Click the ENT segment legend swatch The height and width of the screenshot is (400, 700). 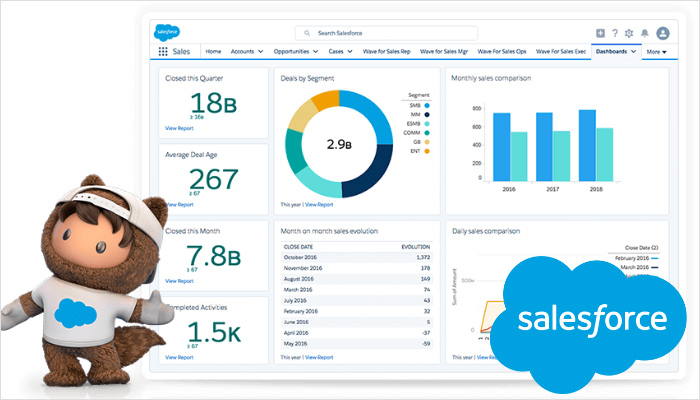427,151
